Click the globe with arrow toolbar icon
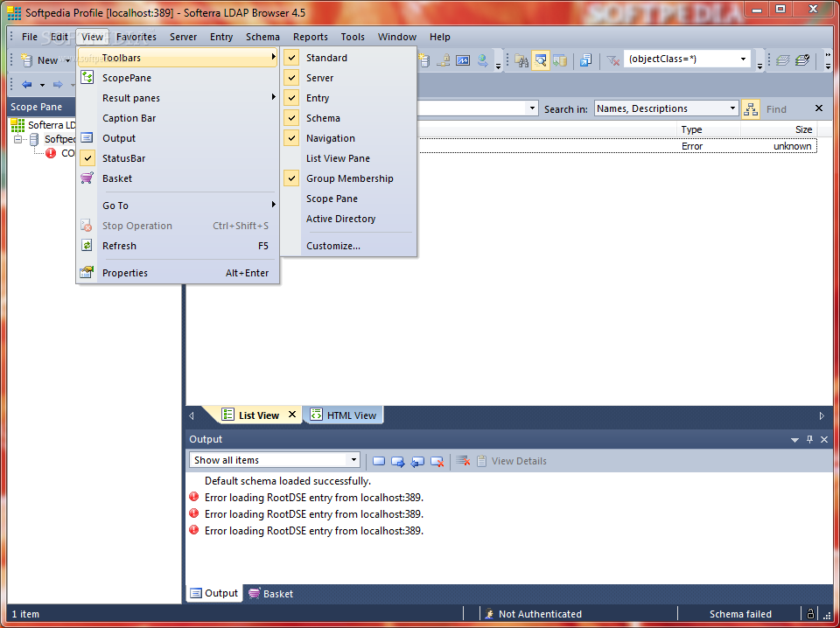The width and height of the screenshot is (840, 628). [x=483, y=60]
